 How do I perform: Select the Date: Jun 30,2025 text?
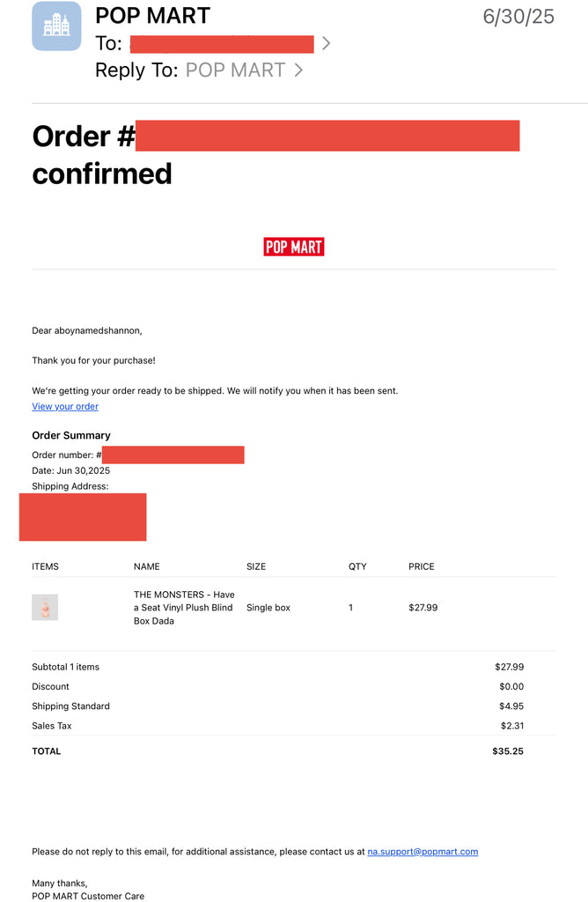point(70,470)
